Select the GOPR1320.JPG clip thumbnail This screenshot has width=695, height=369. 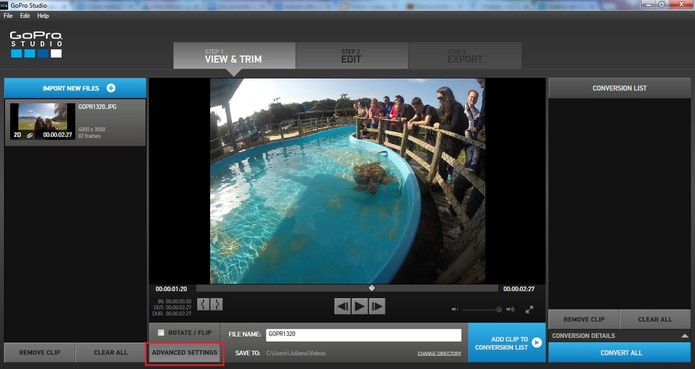pyautogui.click(x=43, y=121)
